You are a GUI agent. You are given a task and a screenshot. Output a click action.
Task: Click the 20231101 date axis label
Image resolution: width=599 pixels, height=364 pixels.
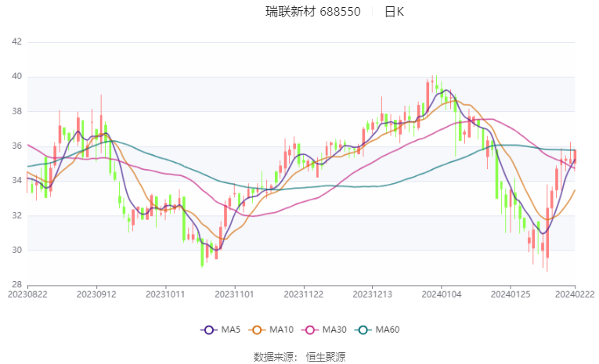tap(235, 294)
